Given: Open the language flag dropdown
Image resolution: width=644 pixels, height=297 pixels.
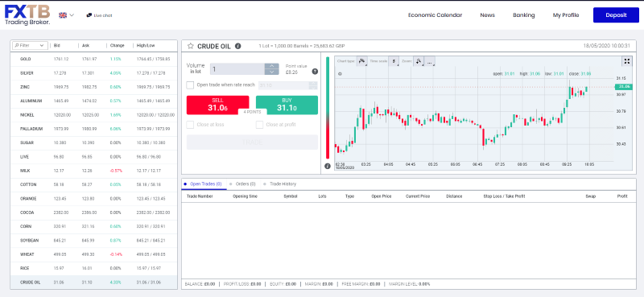Looking at the screenshot, I should pos(66,15).
